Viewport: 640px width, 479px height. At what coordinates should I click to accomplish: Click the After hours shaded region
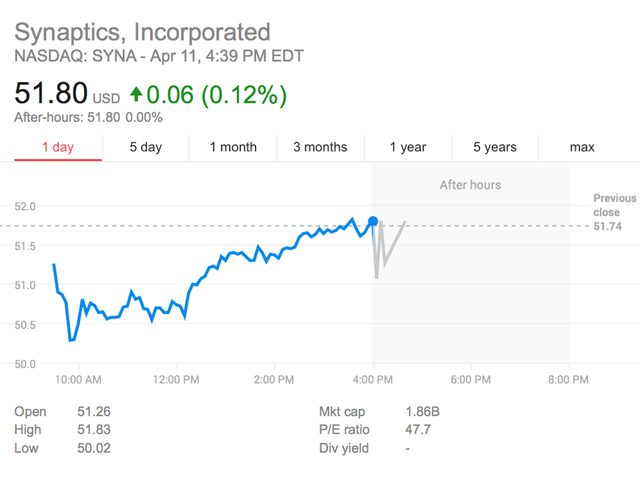coord(470,300)
